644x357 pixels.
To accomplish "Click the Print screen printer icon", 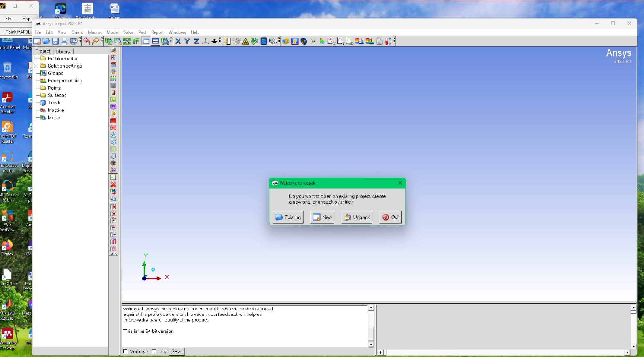I will coord(65,41).
